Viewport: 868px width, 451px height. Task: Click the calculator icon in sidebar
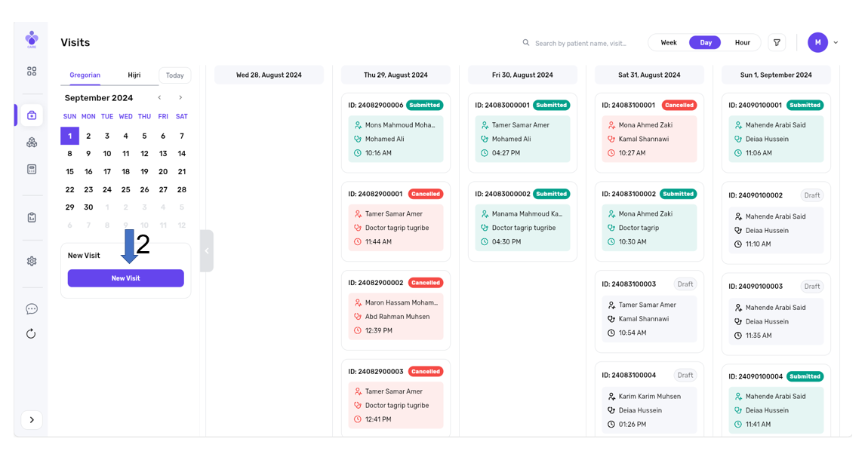click(32, 170)
